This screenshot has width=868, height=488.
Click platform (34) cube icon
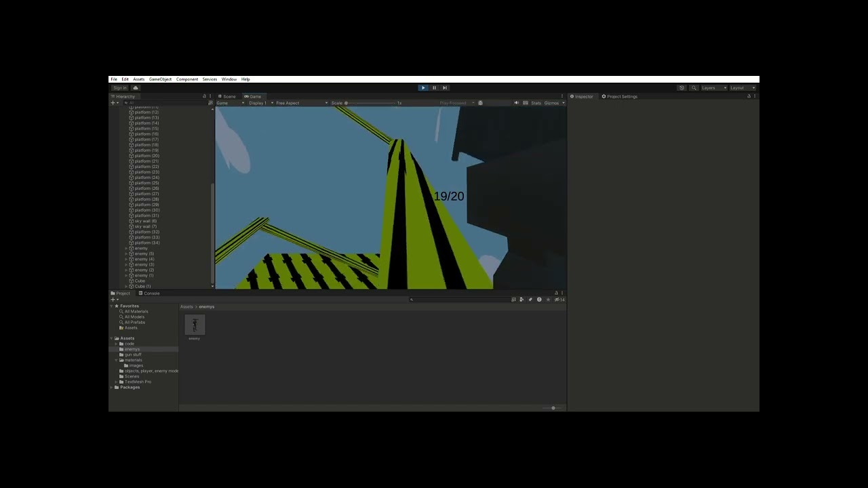pyautogui.click(x=132, y=243)
